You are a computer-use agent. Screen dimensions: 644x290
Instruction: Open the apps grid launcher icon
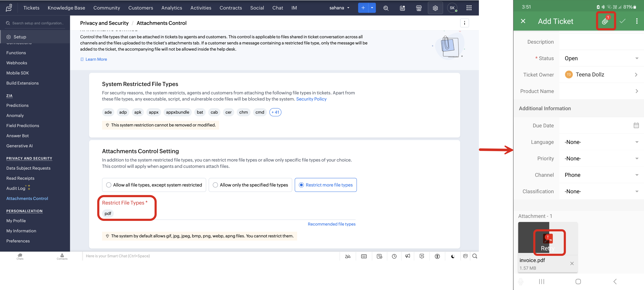coord(469,8)
